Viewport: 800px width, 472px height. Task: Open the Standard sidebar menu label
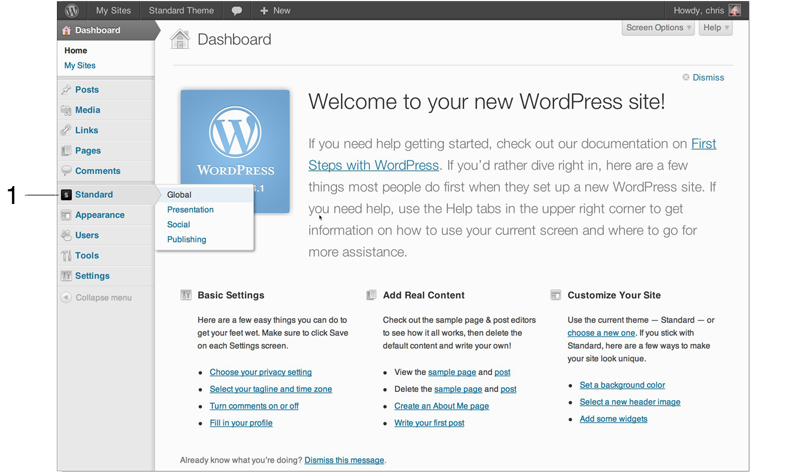pos(94,195)
